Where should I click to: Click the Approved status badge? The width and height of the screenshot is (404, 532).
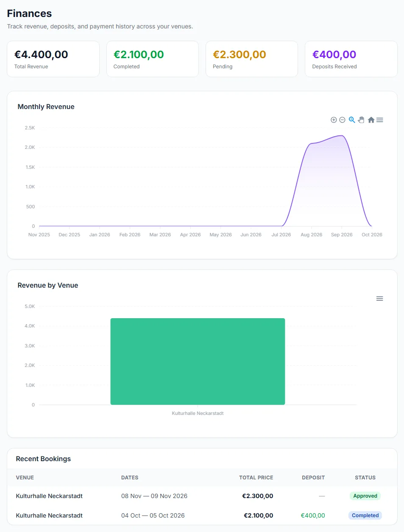point(365,496)
